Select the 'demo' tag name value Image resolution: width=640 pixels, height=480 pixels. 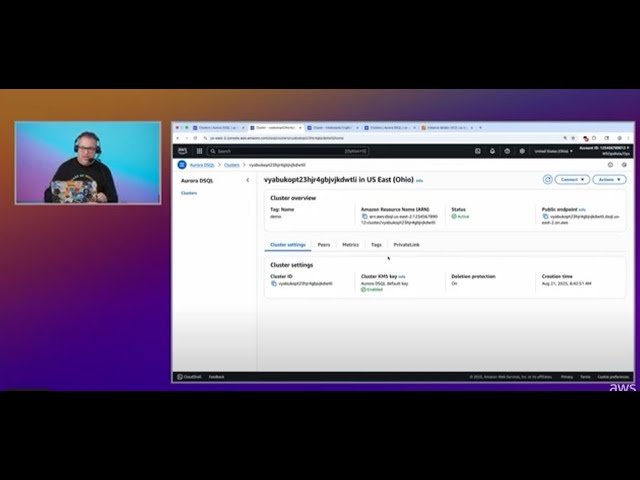276,216
